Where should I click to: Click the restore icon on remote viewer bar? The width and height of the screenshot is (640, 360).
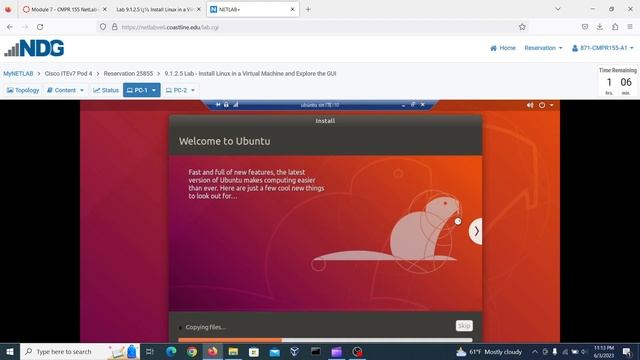tap(413, 105)
